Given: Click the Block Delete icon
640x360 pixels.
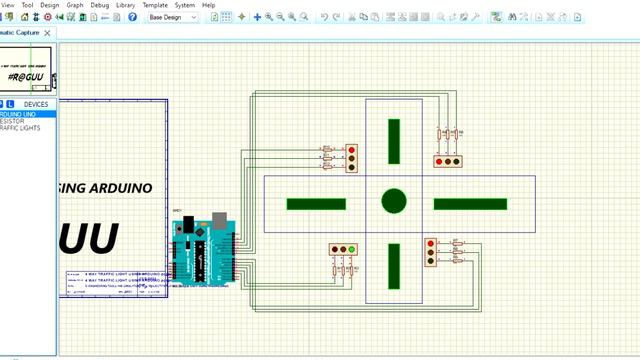Looking at the screenshot, I should click(425, 17).
